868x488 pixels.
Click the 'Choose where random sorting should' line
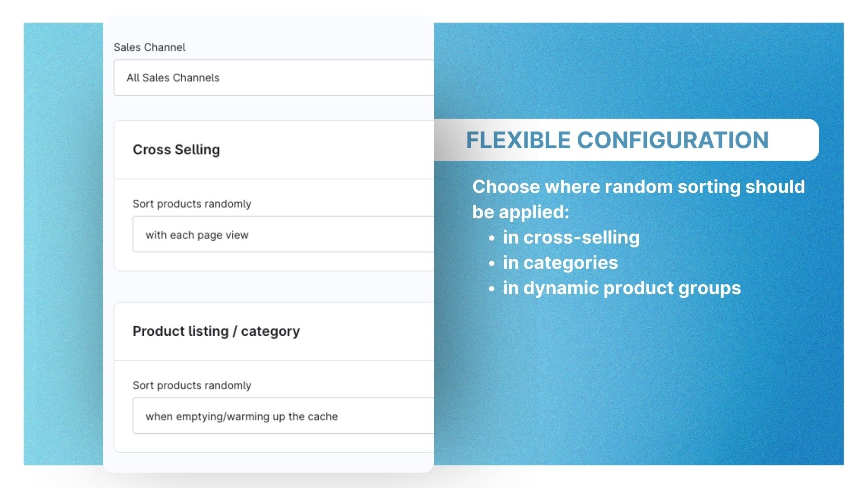pos(638,187)
